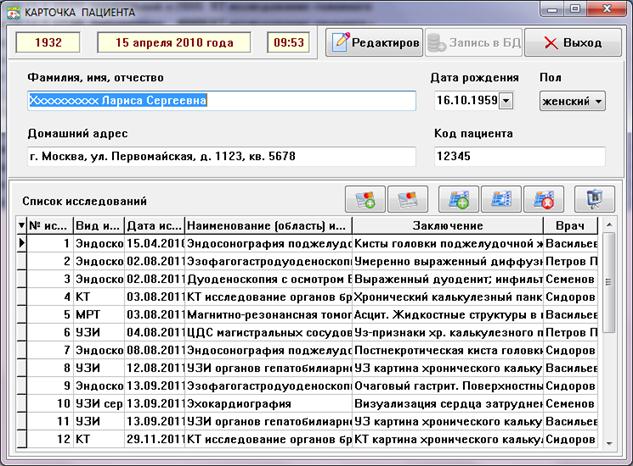The height and width of the screenshot is (466, 633).
Task: Click the add image (green plus) button
Action: click(365, 199)
